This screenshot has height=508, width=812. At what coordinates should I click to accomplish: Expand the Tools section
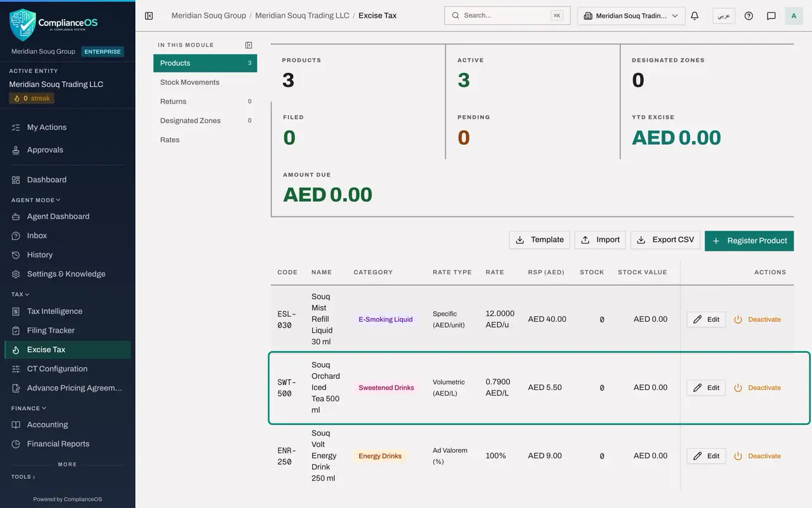(23, 477)
